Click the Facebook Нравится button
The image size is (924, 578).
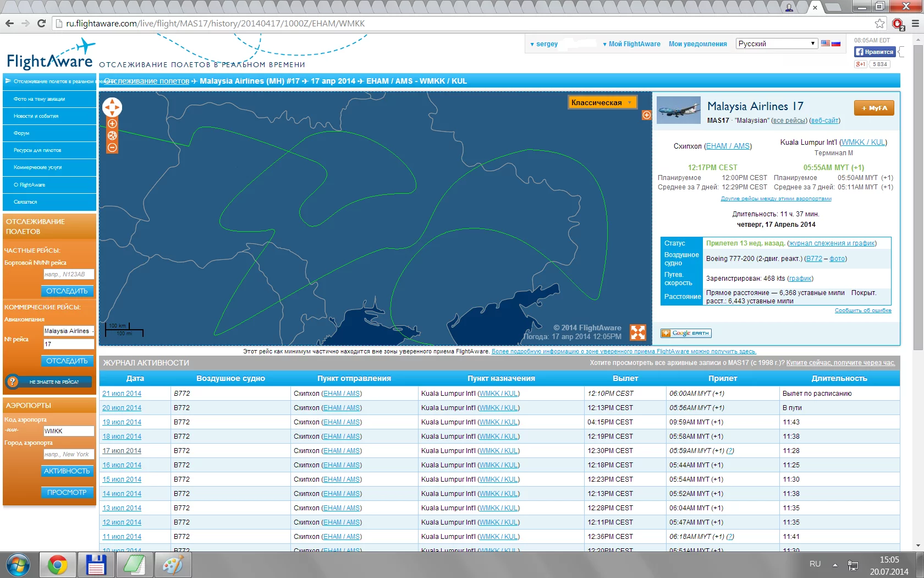tap(875, 52)
